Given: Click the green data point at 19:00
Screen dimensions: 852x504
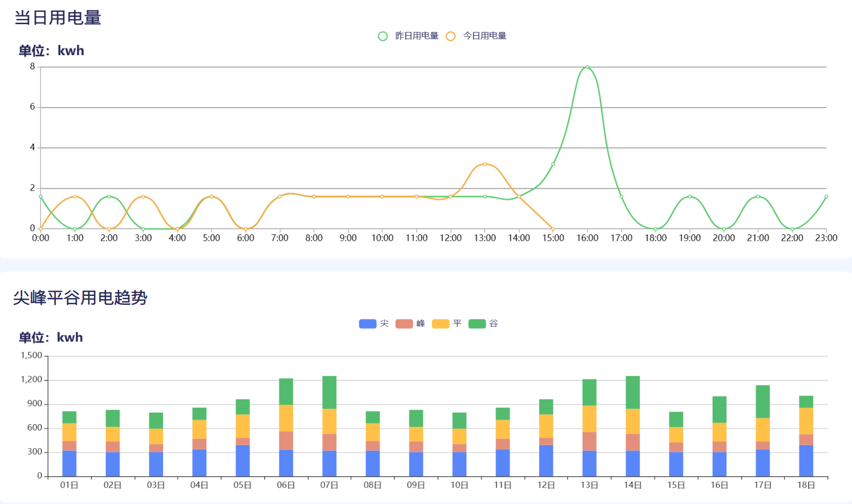Looking at the screenshot, I should click(x=689, y=197).
